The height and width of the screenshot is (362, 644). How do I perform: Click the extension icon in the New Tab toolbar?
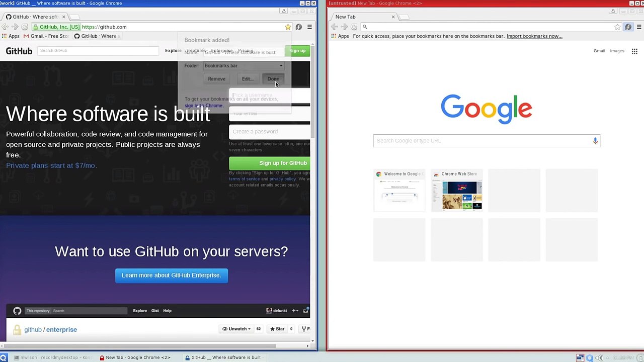[x=628, y=27]
